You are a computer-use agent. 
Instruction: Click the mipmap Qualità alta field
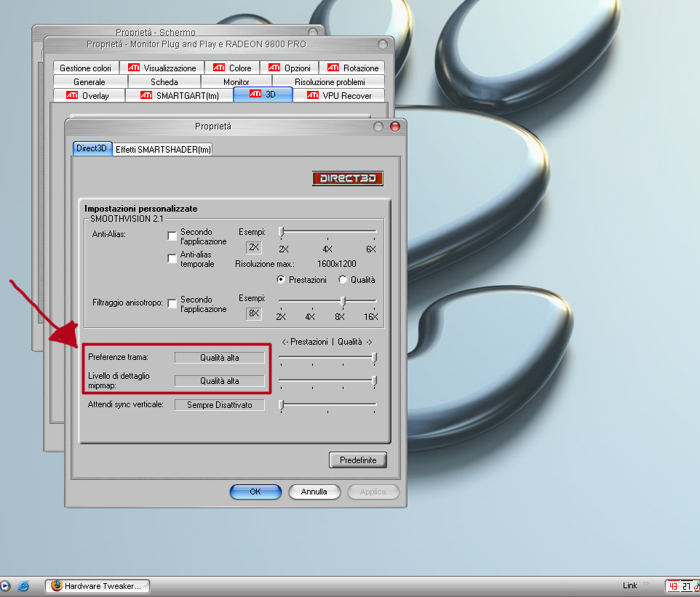pyautogui.click(x=220, y=380)
